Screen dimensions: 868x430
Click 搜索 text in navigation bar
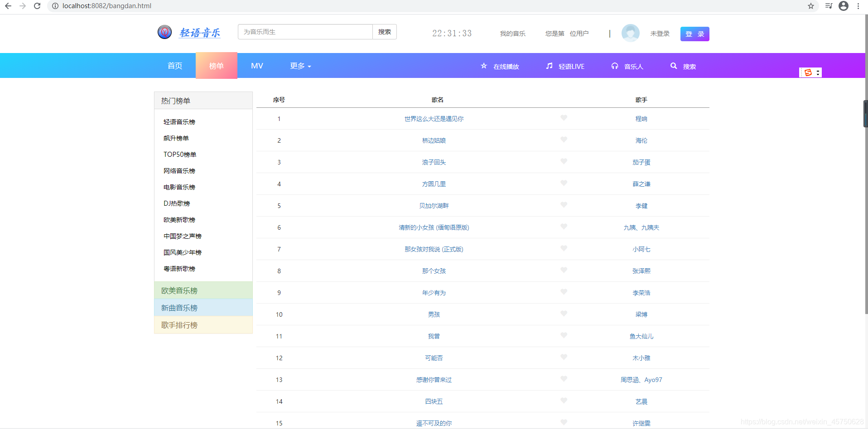point(690,67)
